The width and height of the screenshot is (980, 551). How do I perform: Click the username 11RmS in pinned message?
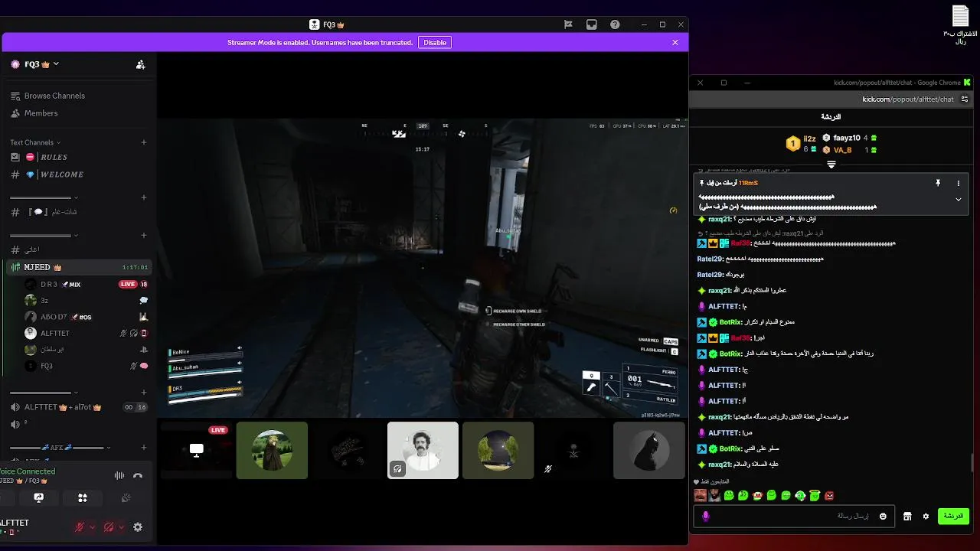748,184
